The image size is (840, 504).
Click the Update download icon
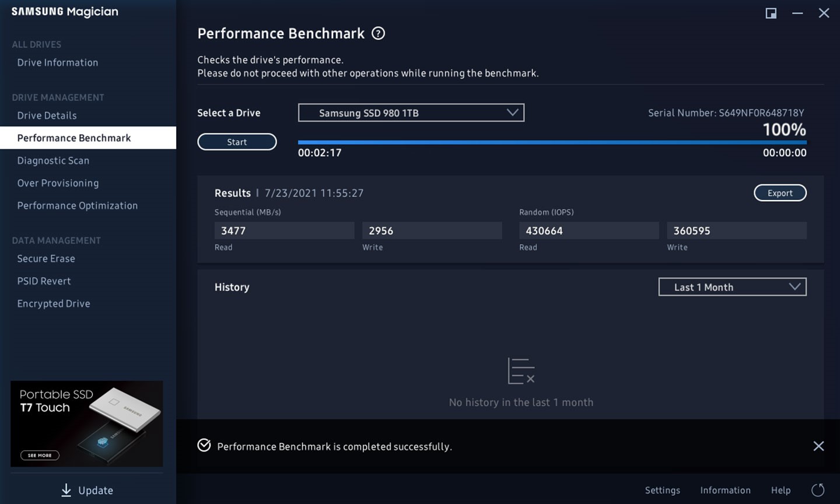coord(66,490)
